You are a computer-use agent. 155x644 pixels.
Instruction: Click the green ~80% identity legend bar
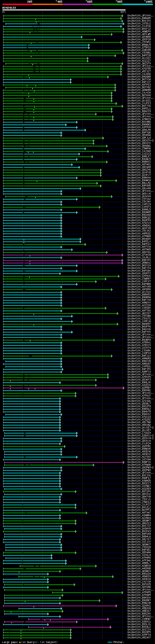[x=108, y=4]
